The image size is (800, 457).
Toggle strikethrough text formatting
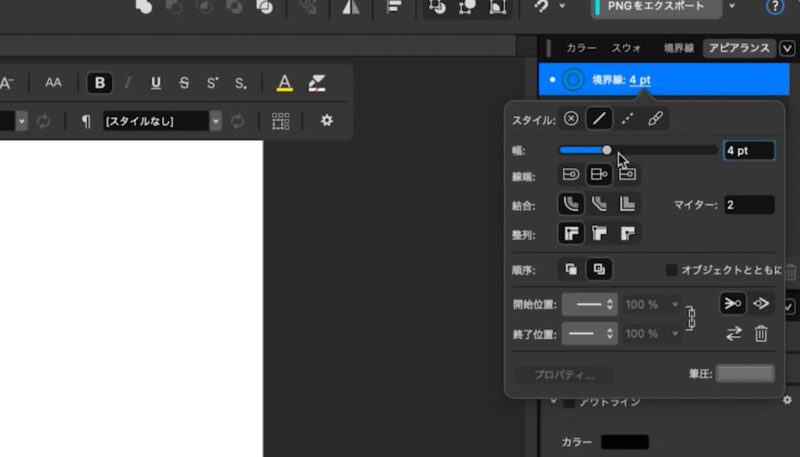(x=184, y=83)
